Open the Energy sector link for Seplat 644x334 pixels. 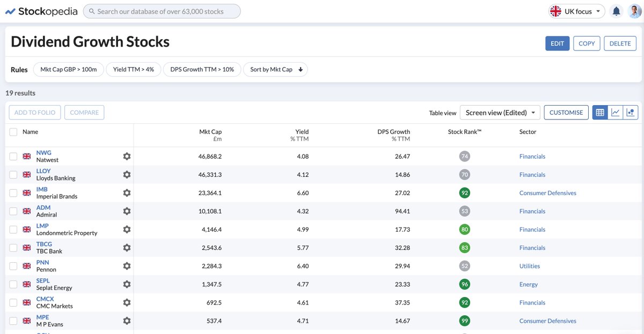529,284
